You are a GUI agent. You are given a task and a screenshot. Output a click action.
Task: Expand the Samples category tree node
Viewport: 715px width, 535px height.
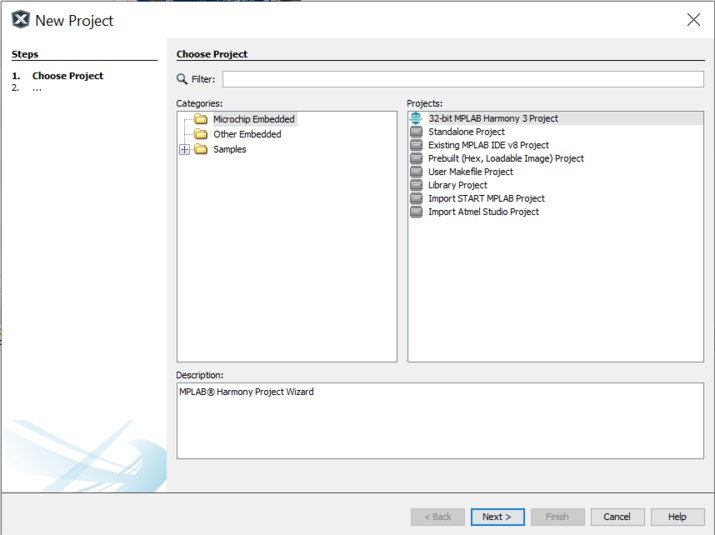tap(184, 150)
